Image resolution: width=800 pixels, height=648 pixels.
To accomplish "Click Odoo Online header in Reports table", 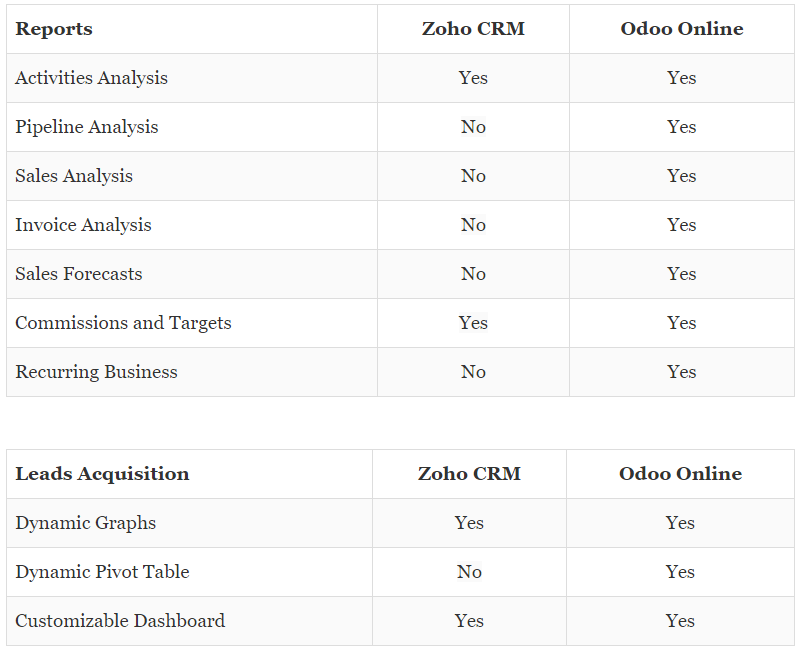I will tap(682, 29).
